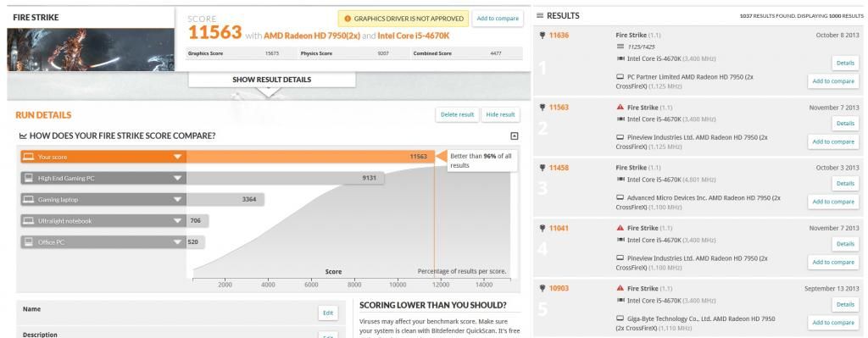
Task: Open the 11458 score link
Action: (559, 168)
